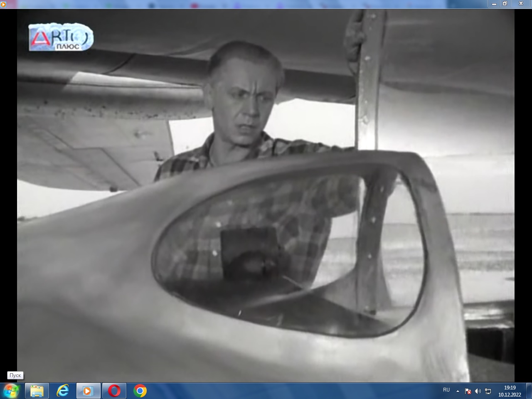
Task: Launch Google Chrome from the taskbar
Action: (x=140, y=391)
